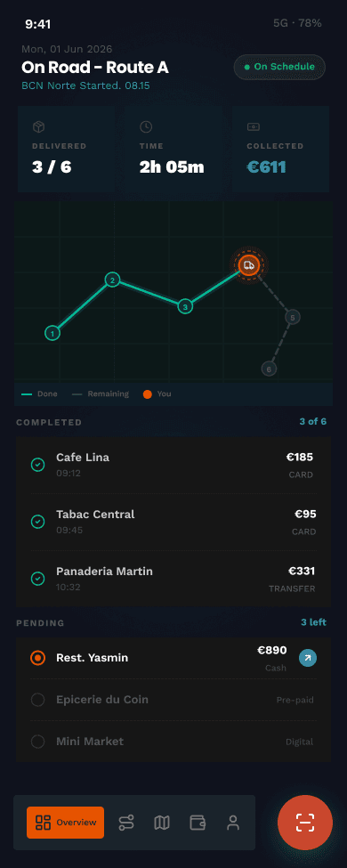Tap stop 2 on the route map
Viewport: 347px width, 868px height.
[112, 280]
